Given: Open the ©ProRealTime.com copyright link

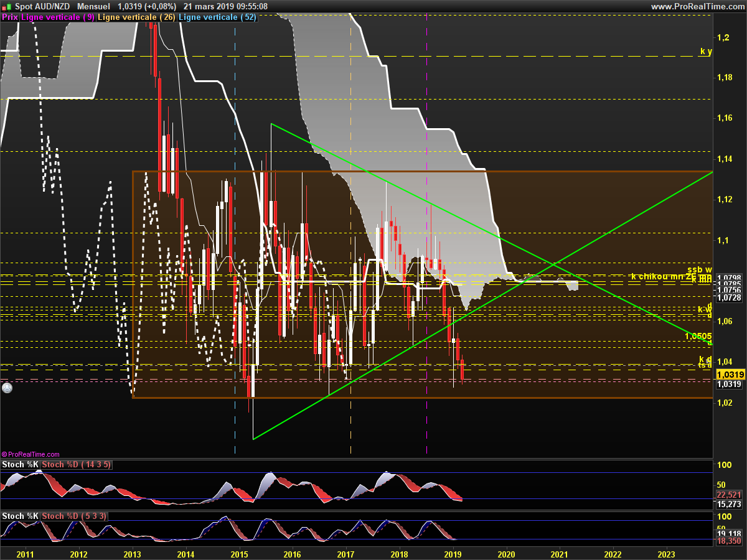Looking at the screenshot, I should coord(31,455).
